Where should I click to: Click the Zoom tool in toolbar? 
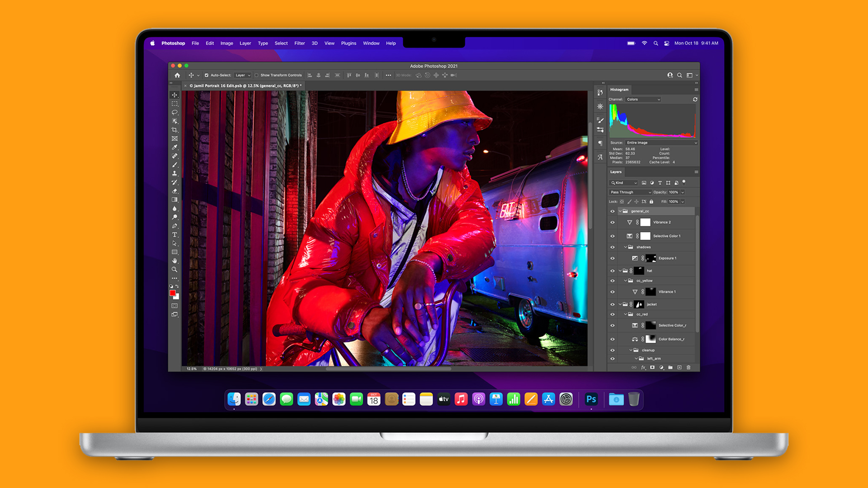point(175,275)
